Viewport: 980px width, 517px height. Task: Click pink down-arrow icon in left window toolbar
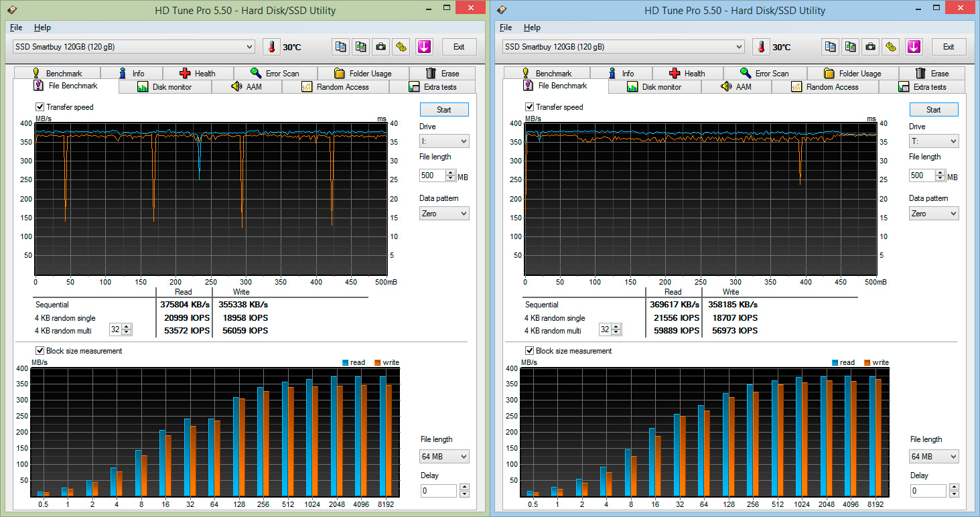click(x=424, y=47)
